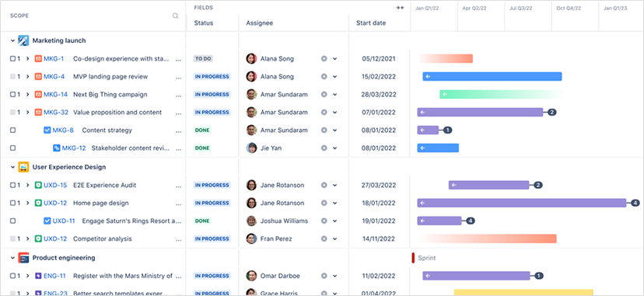Viewport: 644px width, 296px height.
Task: Expand the UXD-15 row
Action: tap(27, 186)
